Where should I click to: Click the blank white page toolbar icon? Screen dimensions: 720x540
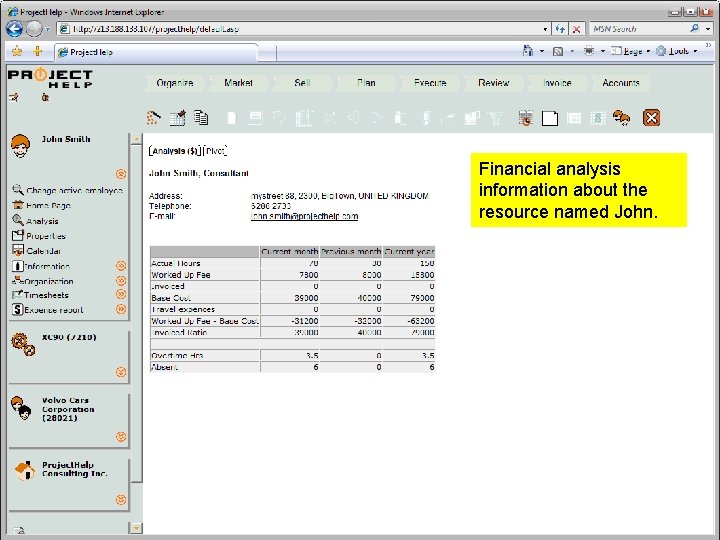pos(550,118)
